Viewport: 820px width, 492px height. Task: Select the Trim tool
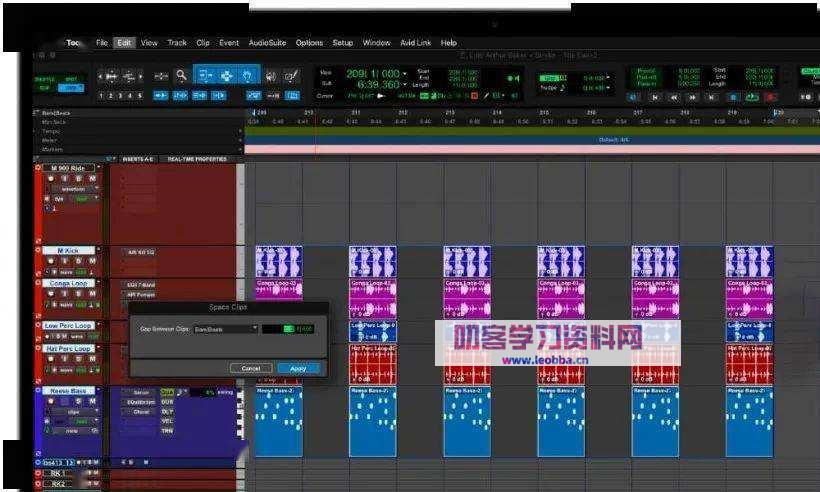click(206, 76)
